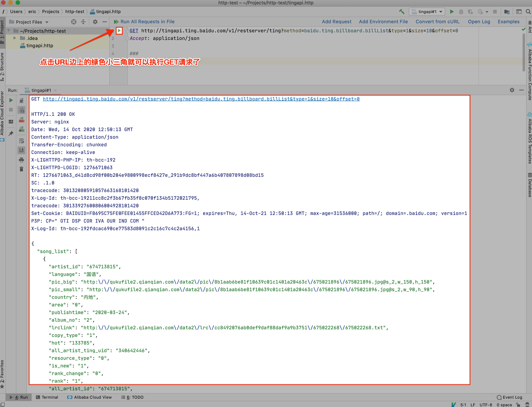Open Alibaba Function Compute side tab

pyautogui.click(x=530, y=72)
